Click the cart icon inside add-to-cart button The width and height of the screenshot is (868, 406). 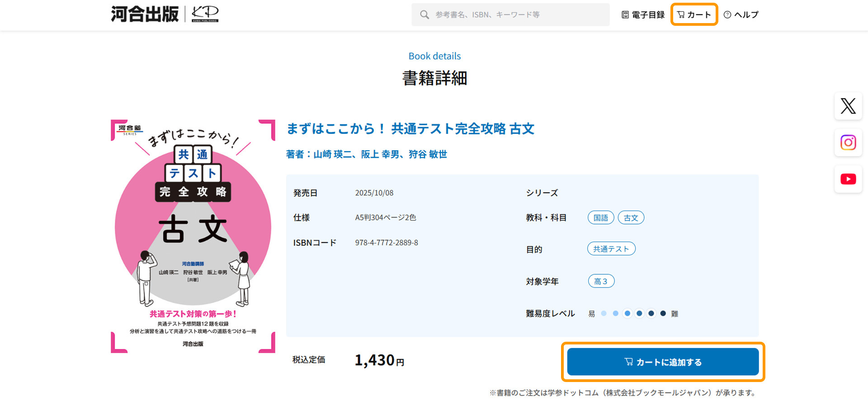pyautogui.click(x=628, y=362)
